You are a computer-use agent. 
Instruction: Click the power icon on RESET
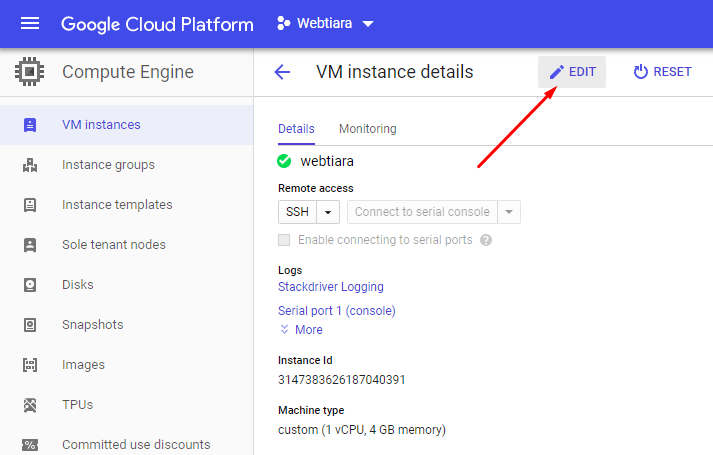[x=641, y=72]
